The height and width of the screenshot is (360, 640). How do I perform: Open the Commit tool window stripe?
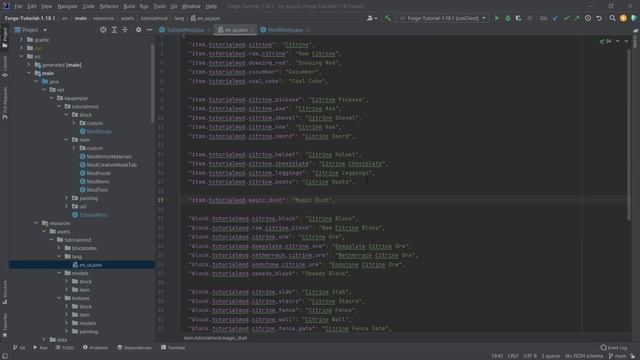(x=4, y=67)
